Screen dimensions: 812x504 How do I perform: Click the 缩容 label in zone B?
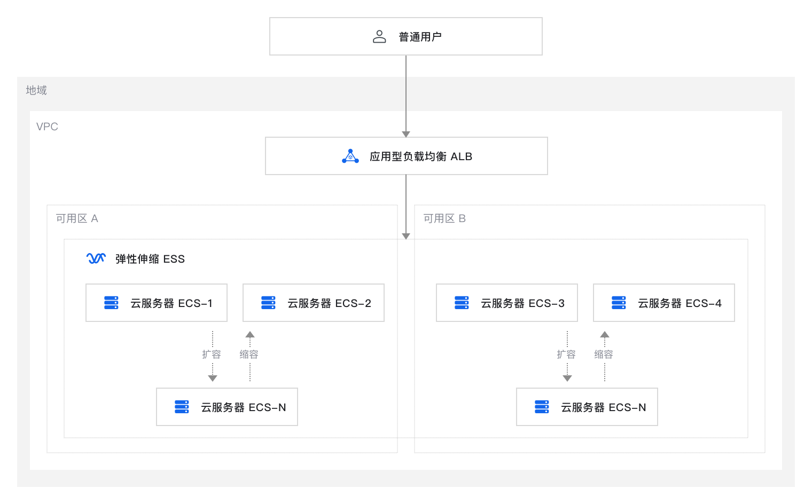coord(604,355)
